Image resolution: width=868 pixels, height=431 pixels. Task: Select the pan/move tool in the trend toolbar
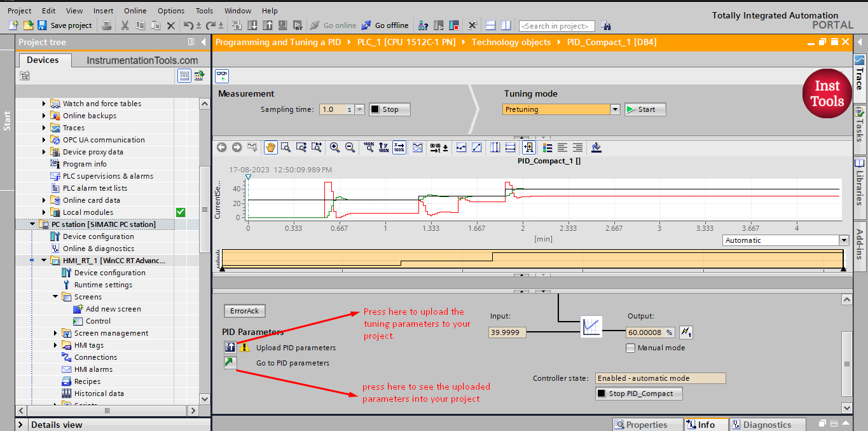click(x=270, y=147)
